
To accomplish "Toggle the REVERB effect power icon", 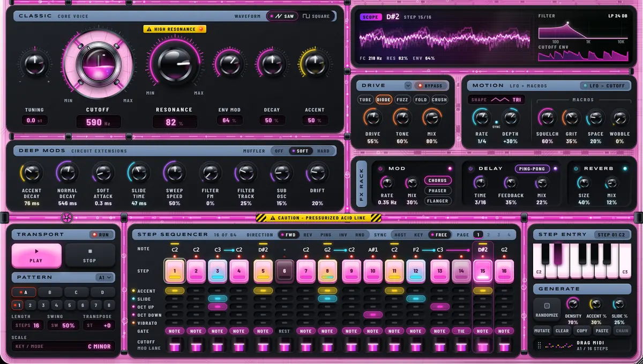I will pos(576,169).
